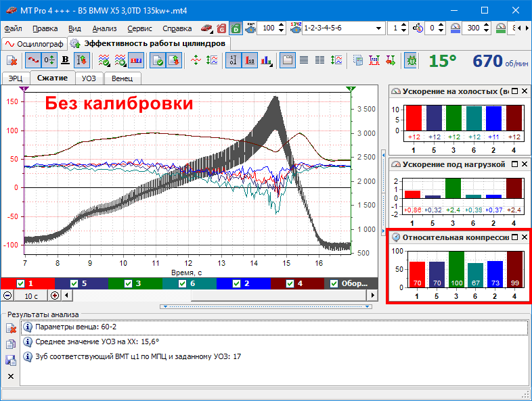Click the copy table icon
The height and width of the screenshot is (401, 532).
click(x=357, y=61)
